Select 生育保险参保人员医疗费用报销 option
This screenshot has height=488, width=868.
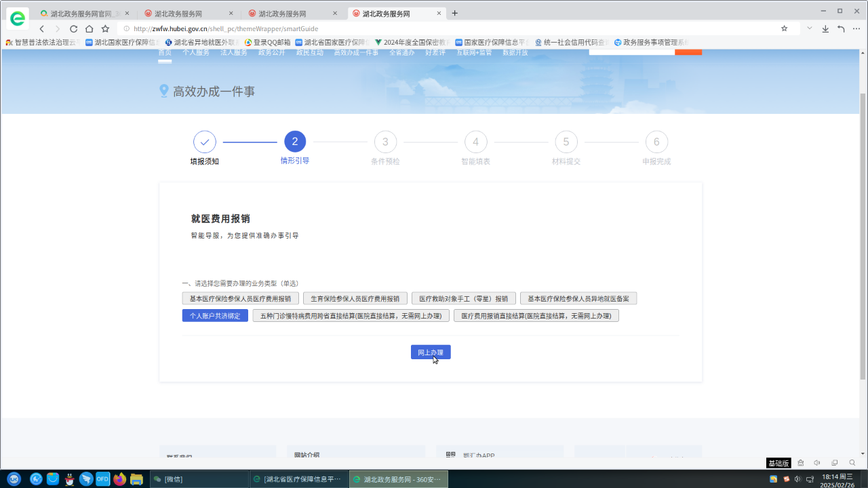[355, 298]
